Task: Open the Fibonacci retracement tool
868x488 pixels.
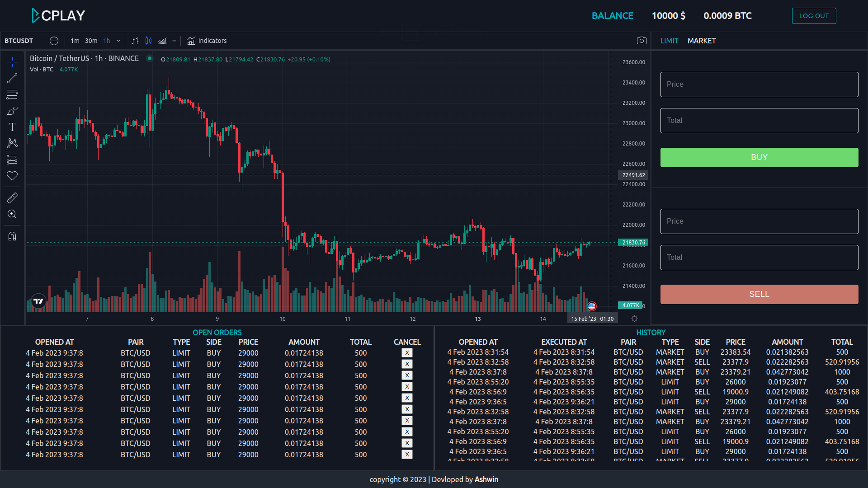Action: [12, 94]
